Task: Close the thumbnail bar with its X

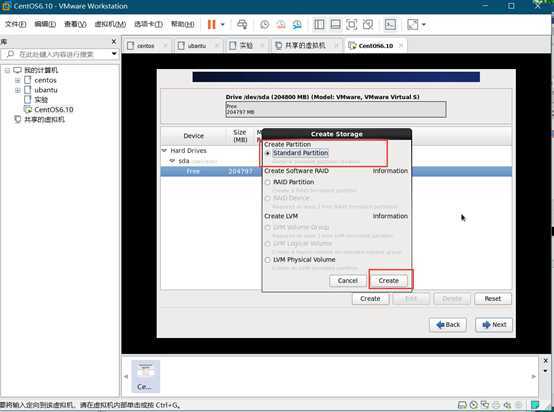Action: click(546, 361)
